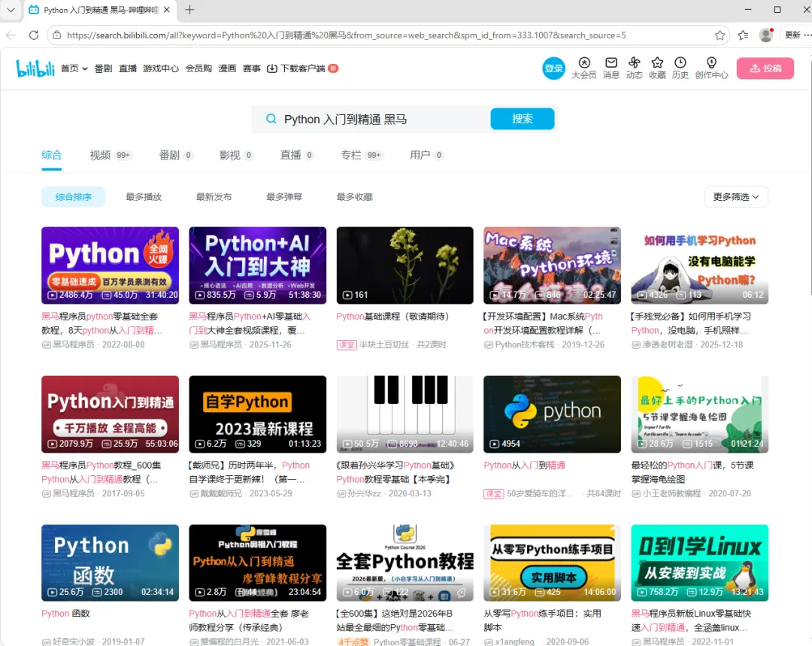
Task: Expand the 更多筛选 filter dropdown
Action: pyautogui.click(x=736, y=197)
